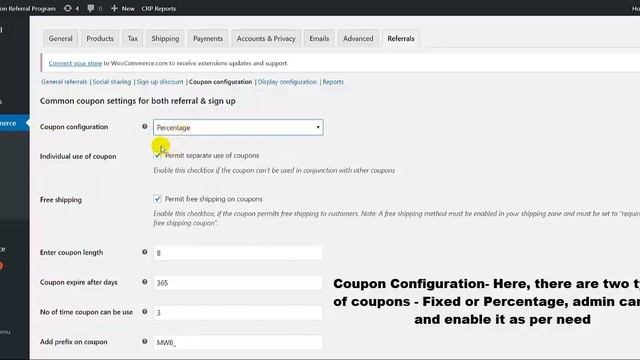Image resolution: width=640 pixels, height=360 pixels.
Task: Click help icon beside Coupon expire after days
Action: 144,282
